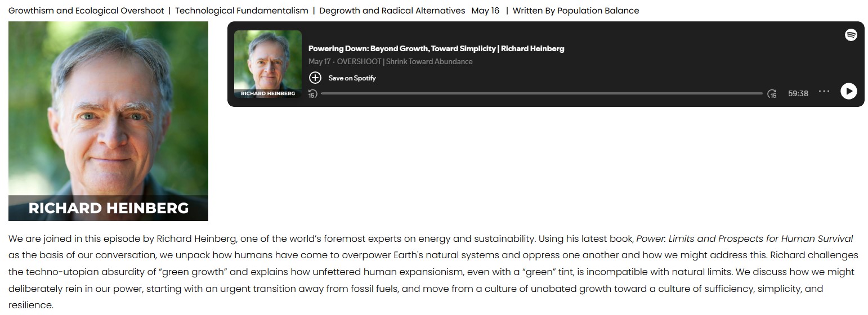Play the Richard Heinberg podcast episode
This screenshot has height=315, width=868.
tap(848, 91)
